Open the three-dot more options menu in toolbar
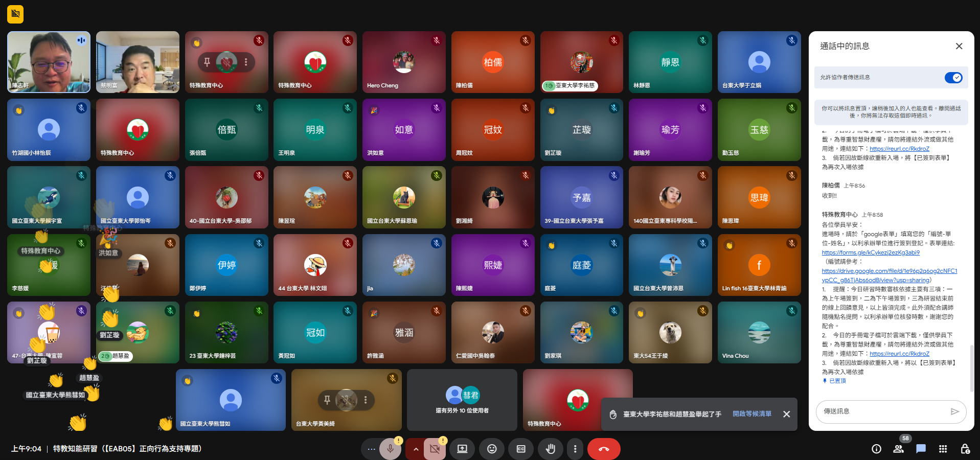Screen dimensions: 980x460 575,449
